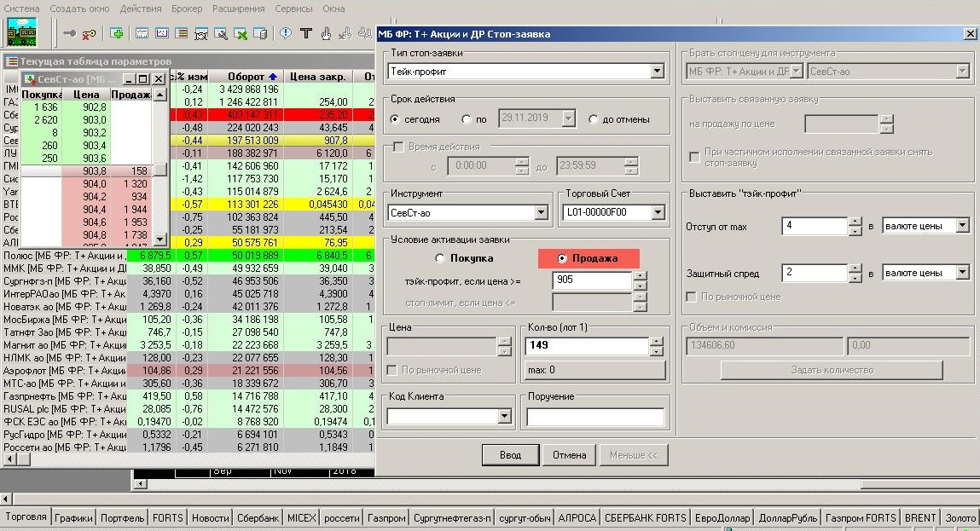Switch to the АЛРОСА tab
The image size is (980, 531).
coord(577,518)
